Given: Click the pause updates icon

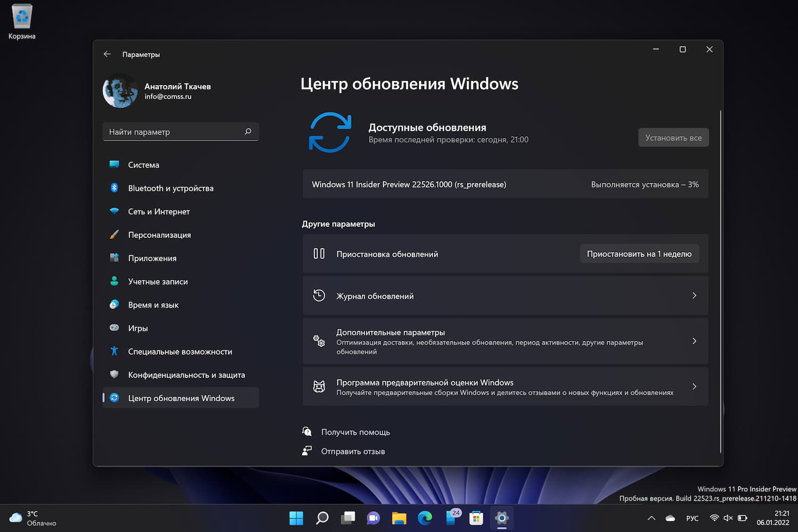Looking at the screenshot, I should point(319,254).
